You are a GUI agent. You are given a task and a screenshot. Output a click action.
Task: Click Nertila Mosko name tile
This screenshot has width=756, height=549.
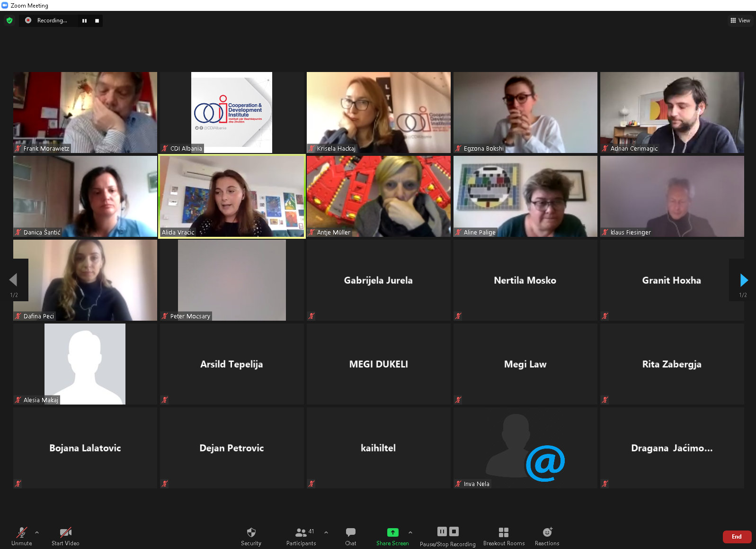pyautogui.click(x=525, y=280)
